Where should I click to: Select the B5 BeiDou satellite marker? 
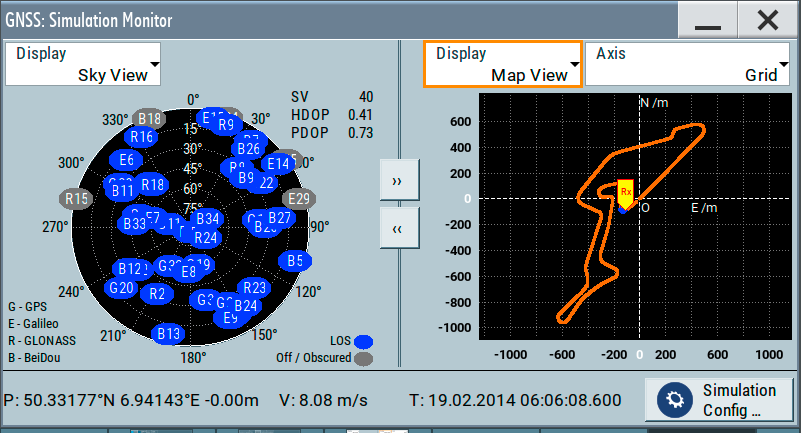click(x=295, y=261)
